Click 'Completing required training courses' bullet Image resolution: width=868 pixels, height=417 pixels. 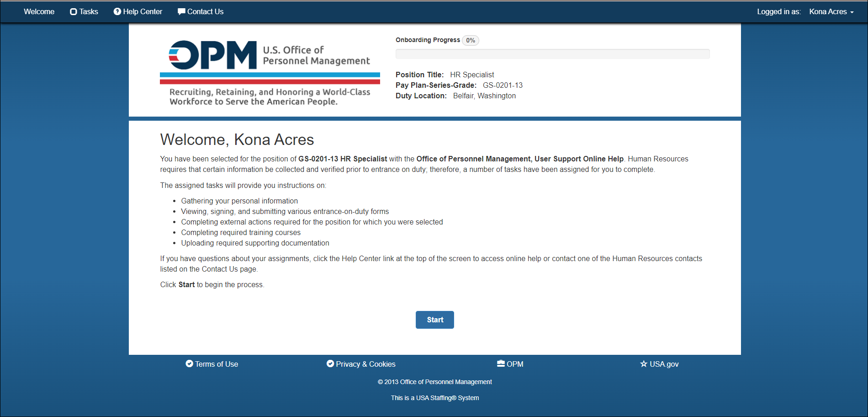click(241, 232)
